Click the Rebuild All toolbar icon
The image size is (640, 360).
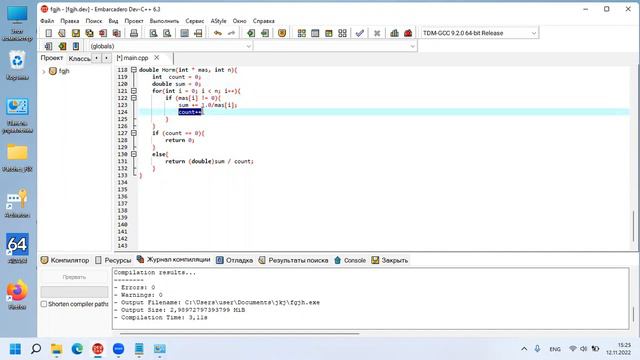[342, 33]
